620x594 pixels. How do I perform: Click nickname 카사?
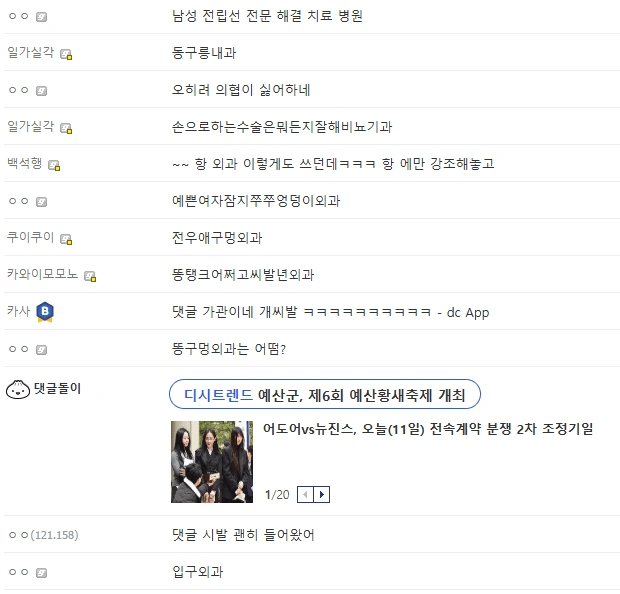pos(19,311)
